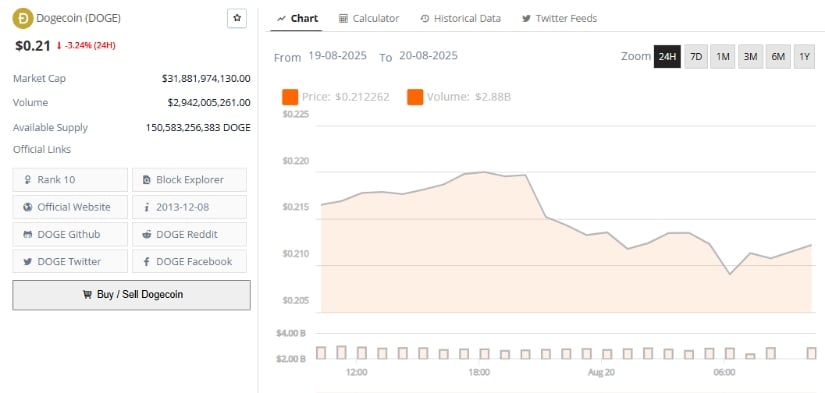Toggle the Volume series orange legend swatch
Viewport: 825px width, 393px height.
pyautogui.click(x=415, y=97)
